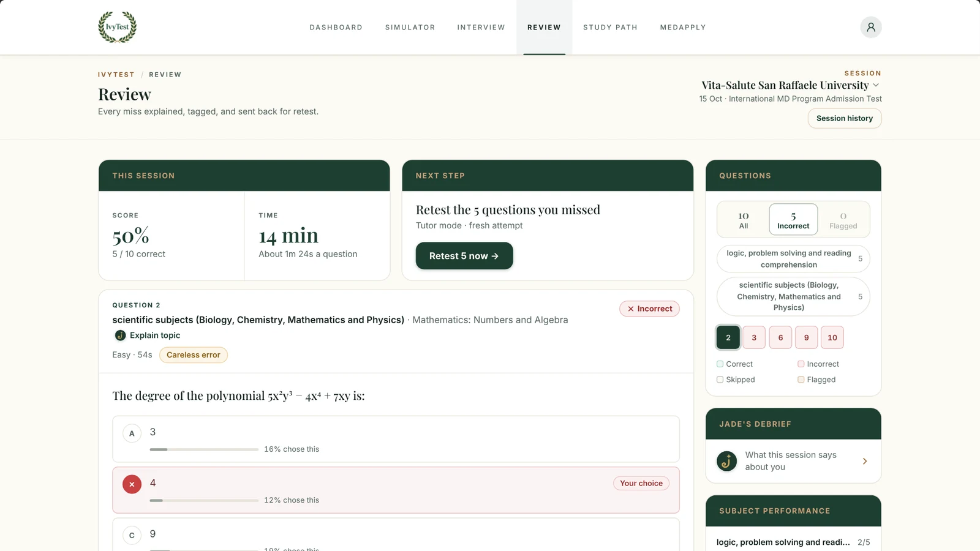
Task: Filter by logic, problem solving and reading comprehension
Action: [x=793, y=258]
